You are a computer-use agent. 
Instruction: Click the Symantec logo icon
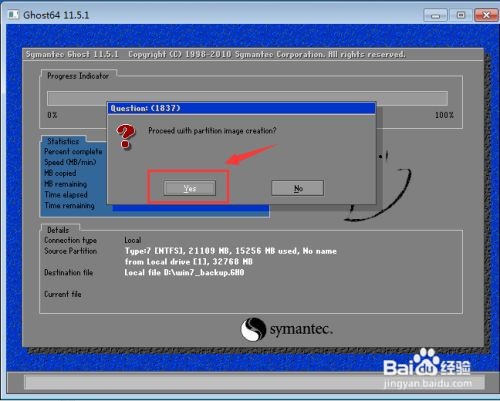coord(253,329)
